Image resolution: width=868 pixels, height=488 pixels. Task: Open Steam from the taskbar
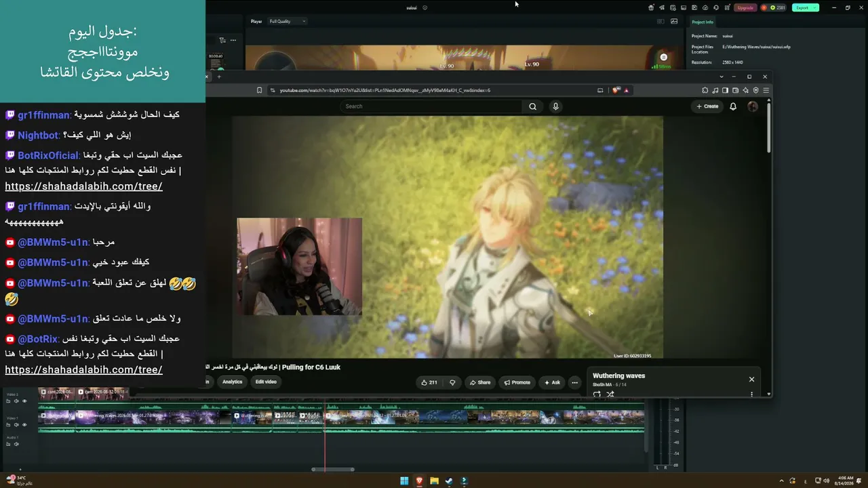pos(449,481)
